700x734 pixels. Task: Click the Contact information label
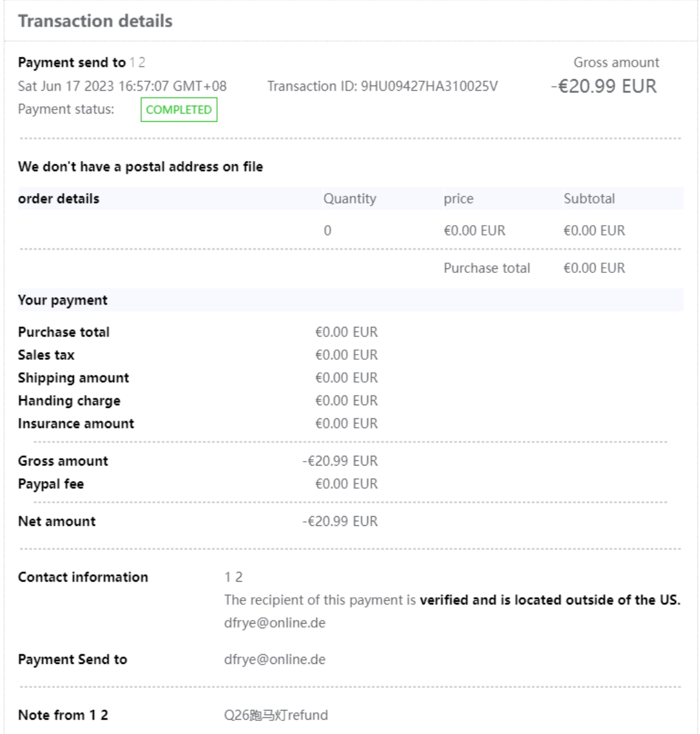point(83,577)
